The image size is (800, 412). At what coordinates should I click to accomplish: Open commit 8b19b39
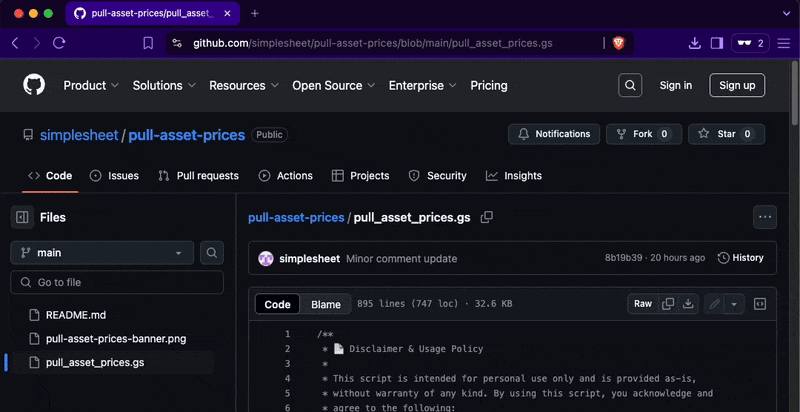(x=623, y=258)
